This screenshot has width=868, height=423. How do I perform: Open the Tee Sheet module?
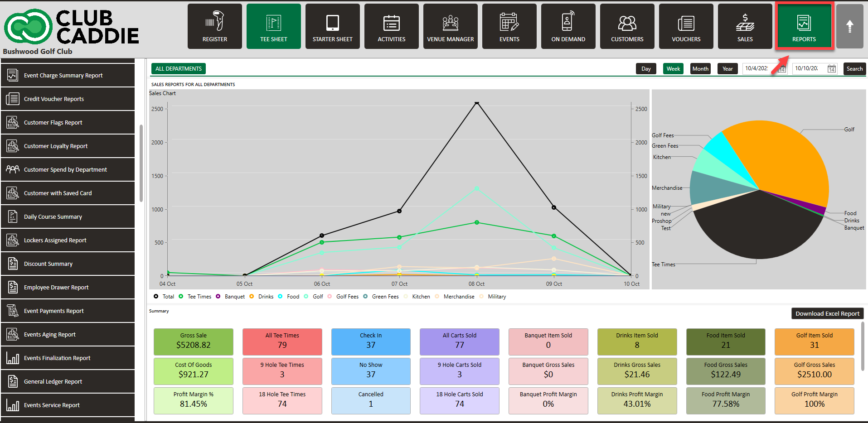point(273,26)
